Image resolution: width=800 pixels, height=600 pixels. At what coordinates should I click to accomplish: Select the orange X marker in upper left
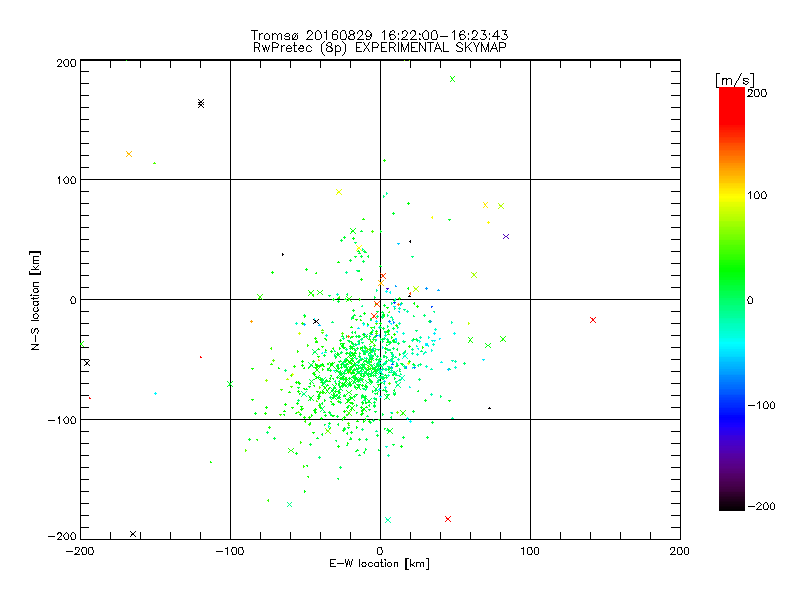pos(129,154)
